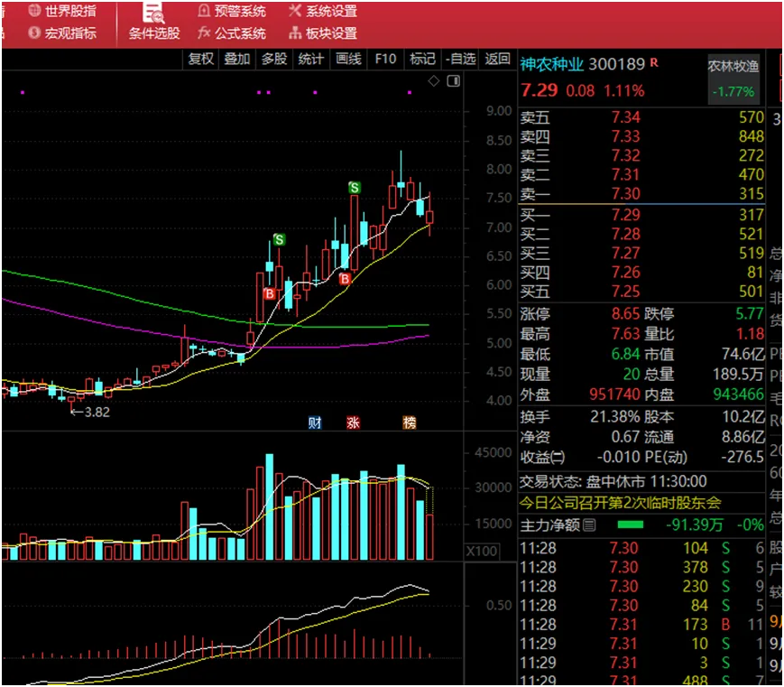Toggle 叠加 overlay on the chart
The height and width of the screenshot is (687, 784).
[237, 59]
